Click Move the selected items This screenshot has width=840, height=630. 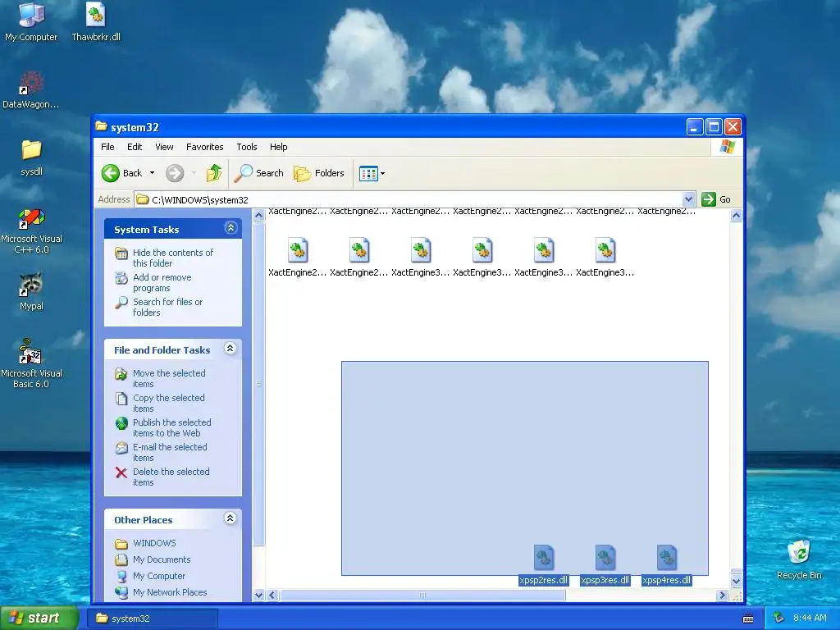[x=169, y=378]
